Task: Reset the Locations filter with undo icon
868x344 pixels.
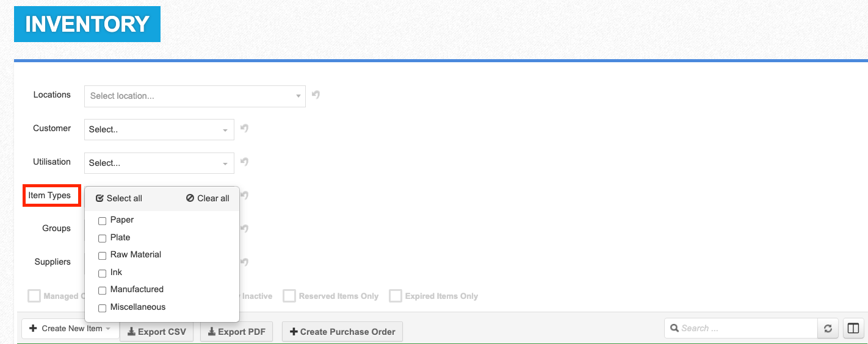Action: 316,95
